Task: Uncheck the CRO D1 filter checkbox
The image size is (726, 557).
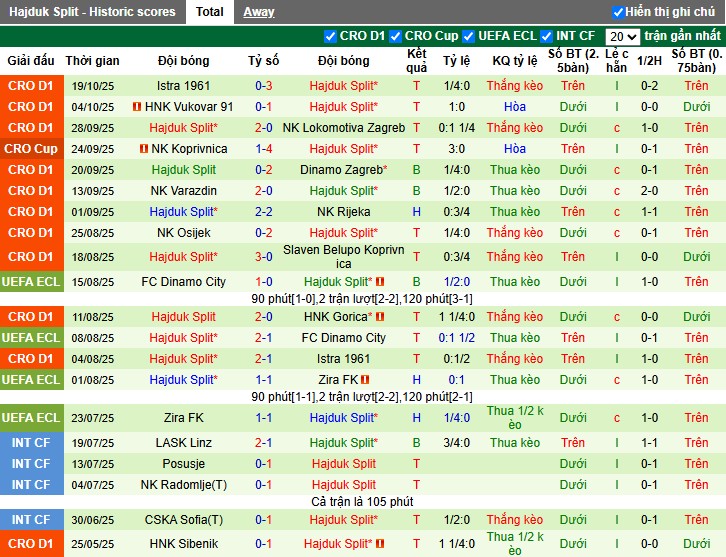Action: coord(331,36)
